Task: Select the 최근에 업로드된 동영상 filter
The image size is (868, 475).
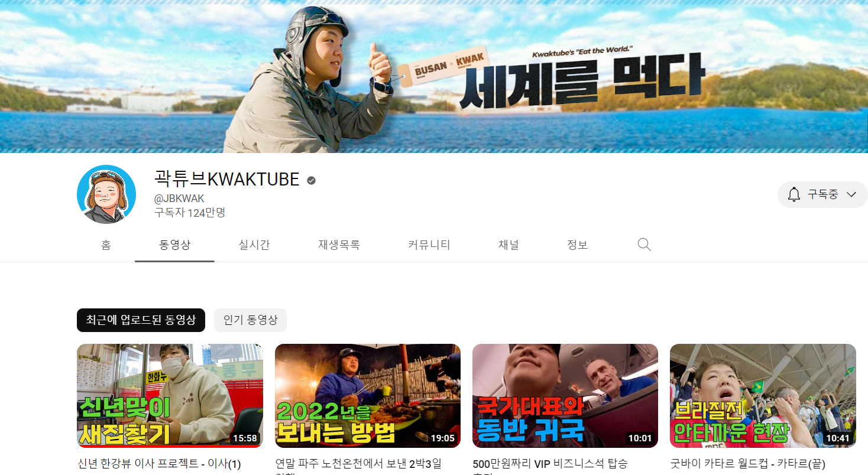Action: (x=141, y=320)
